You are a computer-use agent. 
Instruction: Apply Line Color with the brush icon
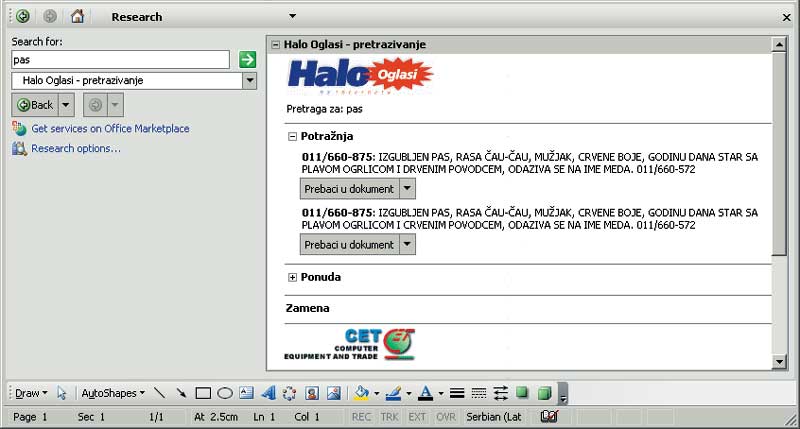tap(393, 393)
